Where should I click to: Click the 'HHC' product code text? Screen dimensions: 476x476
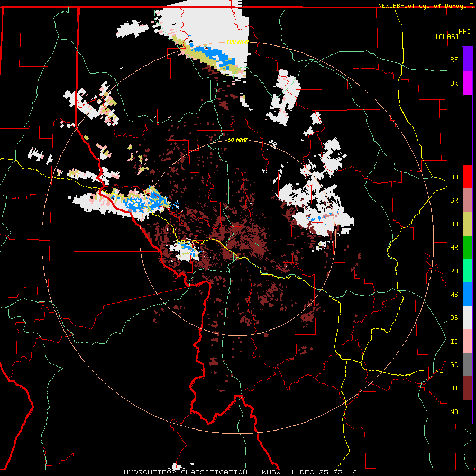coord(465,32)
